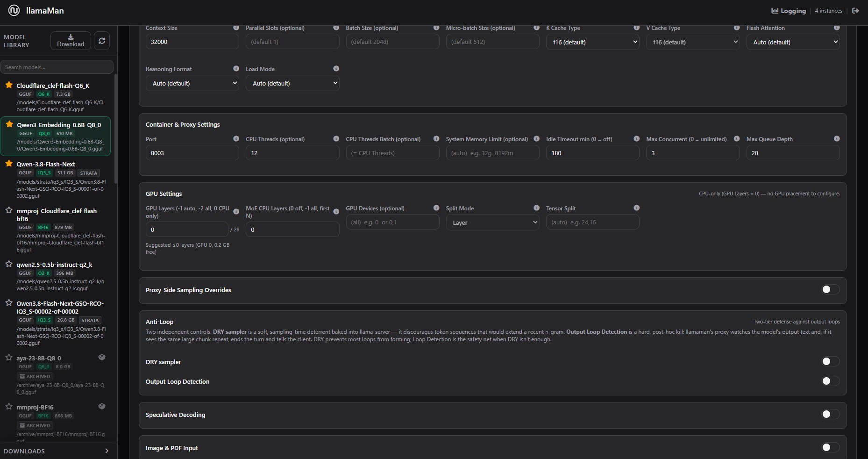Screen dimensions: 868x459
Task: Enable Image & PDF Input toggle
Action: tap(830, 448)
